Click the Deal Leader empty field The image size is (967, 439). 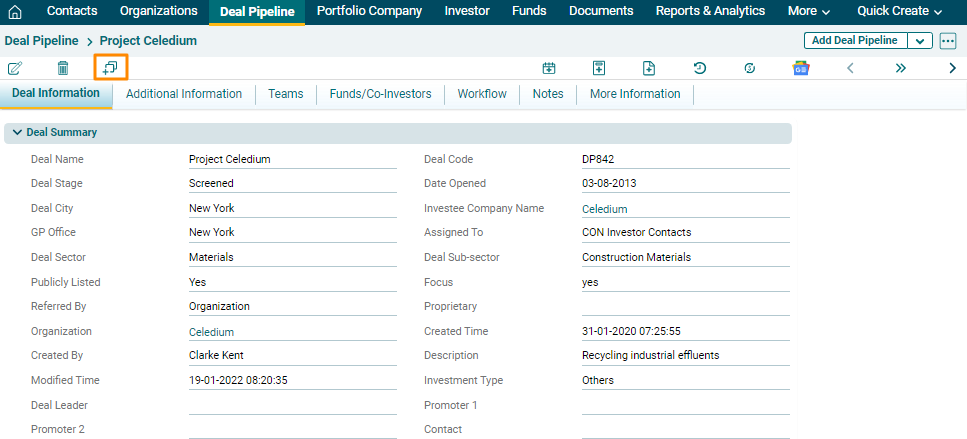coord(292,405)
